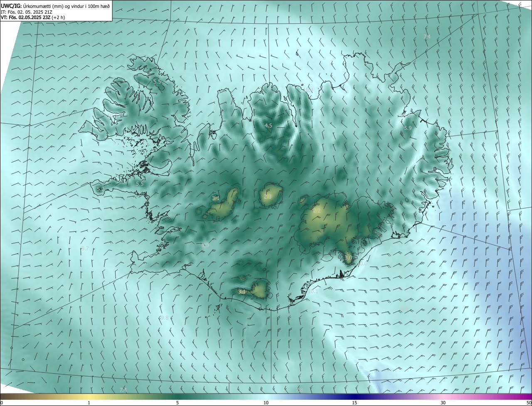This screenshot has width=532, height=406.
Task: Click the 9.7 value over the western sea
Action: coord(85,248)
